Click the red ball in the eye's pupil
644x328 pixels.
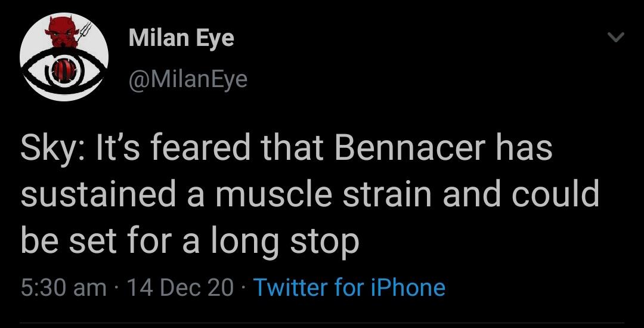(64, 72)
